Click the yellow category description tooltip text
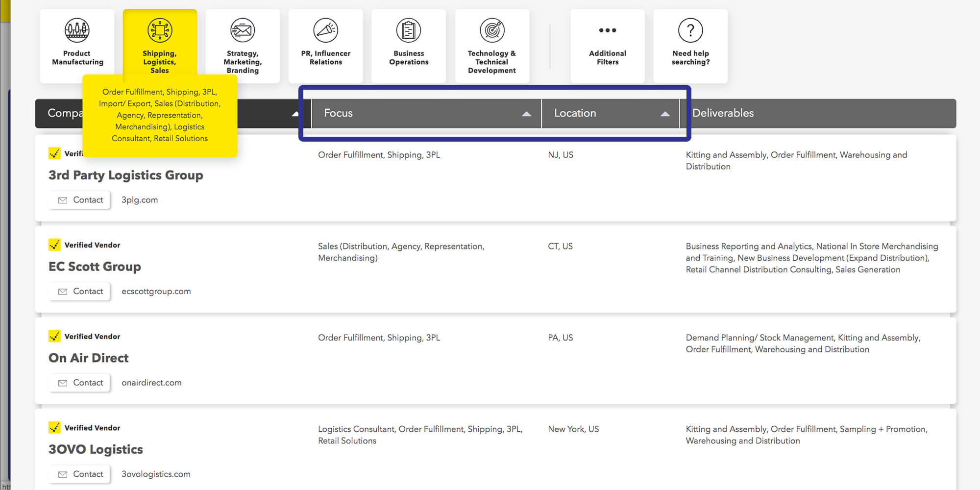 coord(160,115)
